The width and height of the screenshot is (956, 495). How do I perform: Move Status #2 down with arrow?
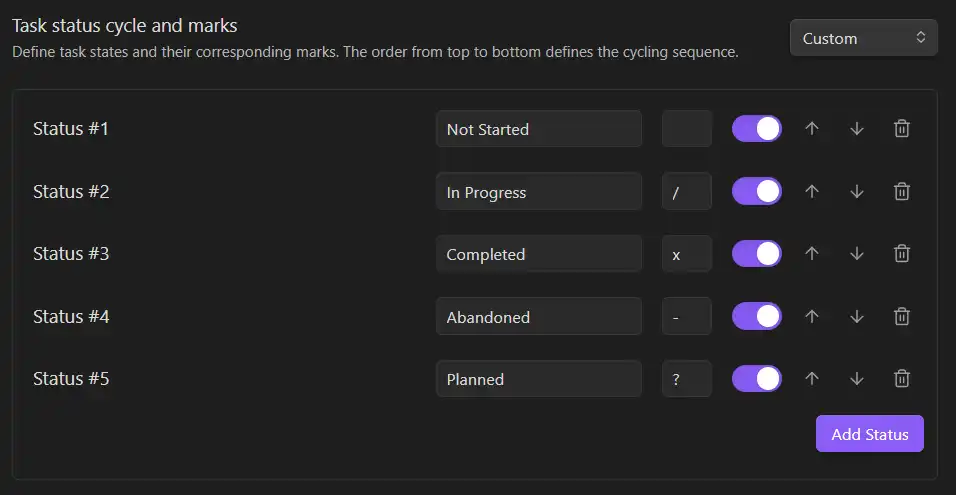coord(857,191)
